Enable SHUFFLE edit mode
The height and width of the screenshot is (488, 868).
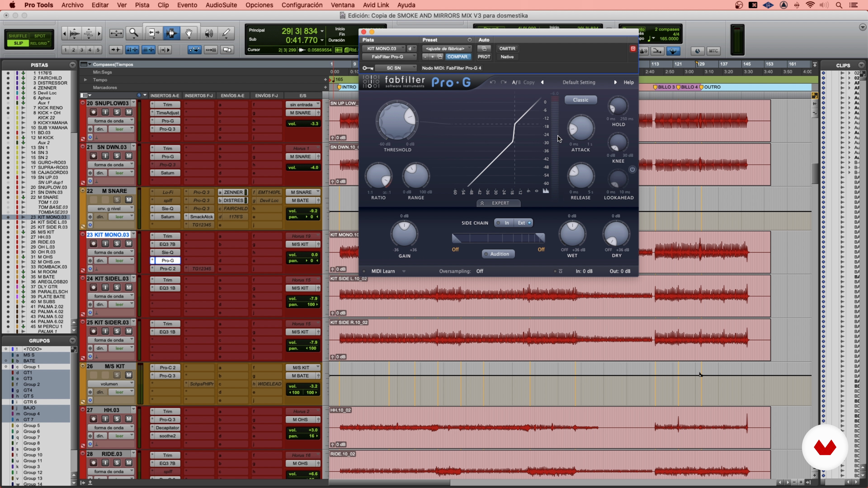[x=18, y=36]
